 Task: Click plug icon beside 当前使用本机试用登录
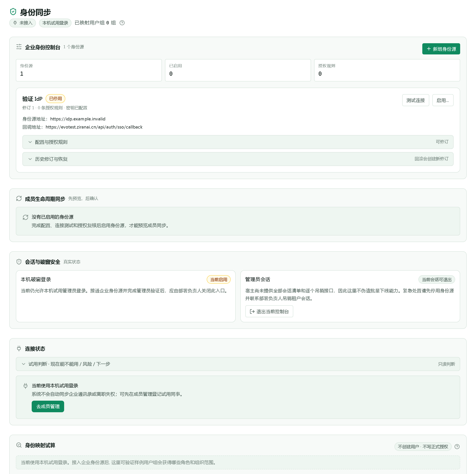25,386
